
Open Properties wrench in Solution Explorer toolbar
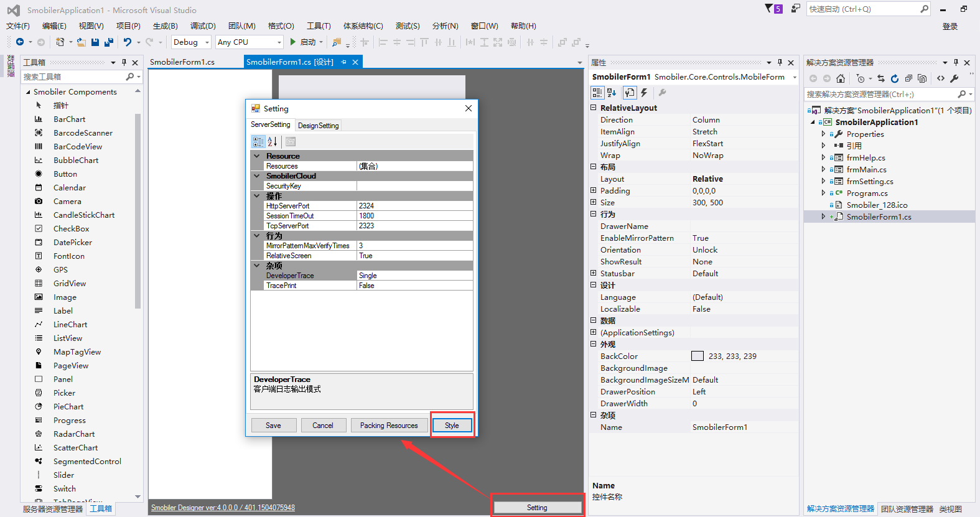(954, 78)
